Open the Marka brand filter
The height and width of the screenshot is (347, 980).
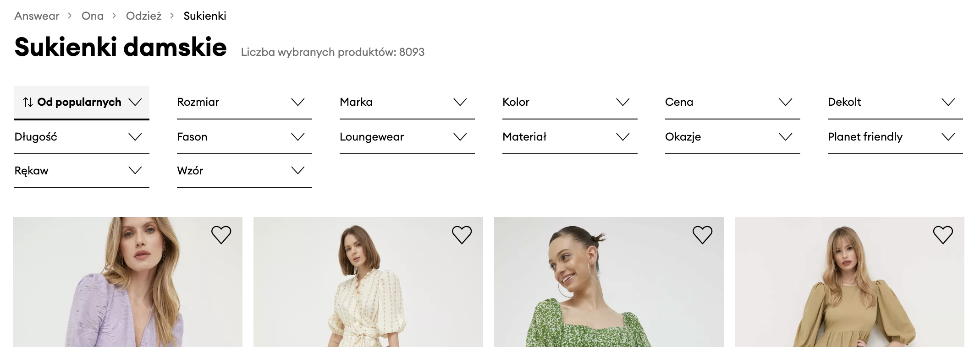(x=407, y=102)
